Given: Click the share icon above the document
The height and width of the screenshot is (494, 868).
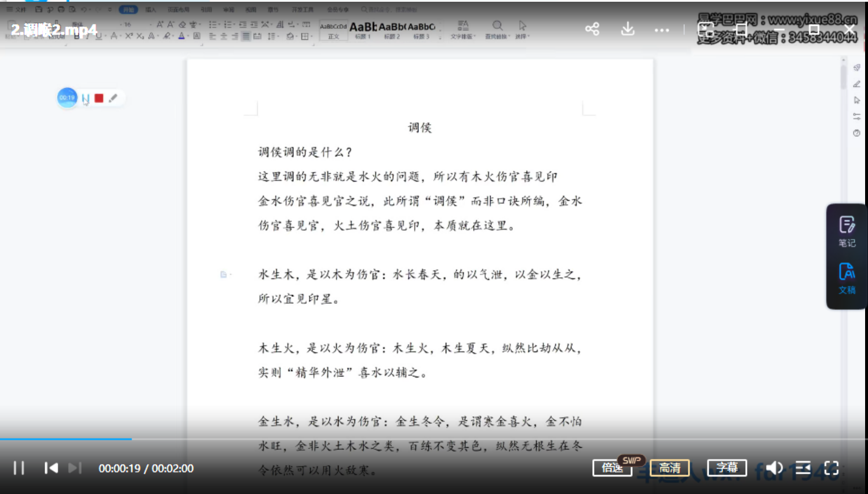Looking at the screenshot, I should pos(592,29).
